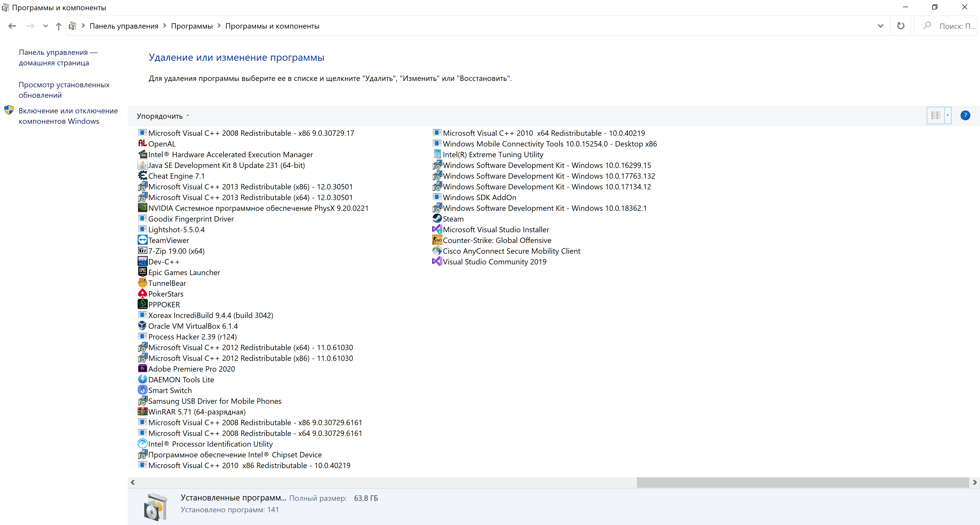Select the WinRAR 5.71 icon
Screen dimensions: 980x525
pyautogui.click(x=142, y=411)
